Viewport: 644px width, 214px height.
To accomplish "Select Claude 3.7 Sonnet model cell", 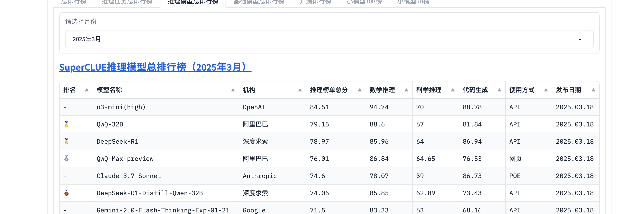I will (x=166, y=176).
